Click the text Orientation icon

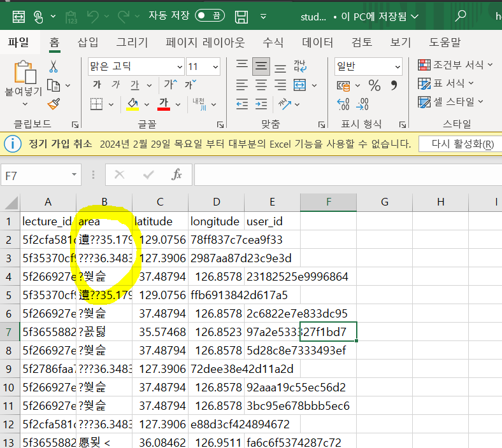pyautogui.click(x=285, y=104)
